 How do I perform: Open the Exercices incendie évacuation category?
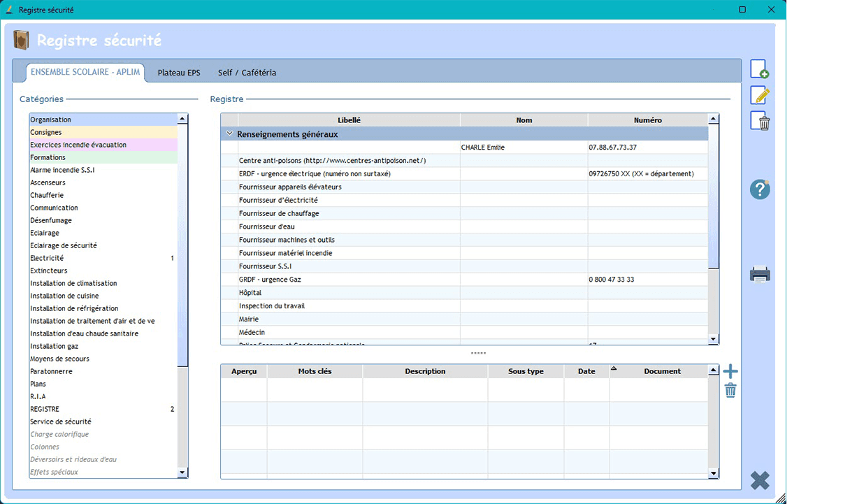click(x=78, y=145)
